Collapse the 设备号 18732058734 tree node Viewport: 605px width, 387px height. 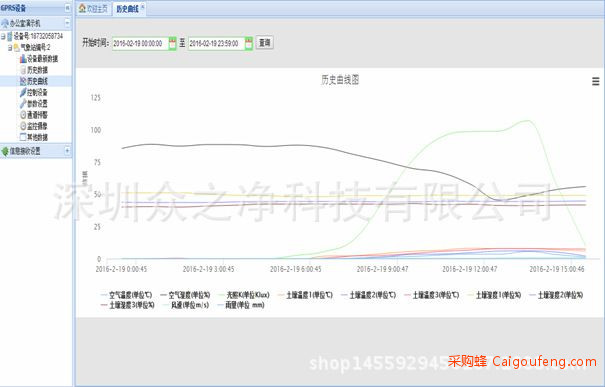[x=3, y=37]
